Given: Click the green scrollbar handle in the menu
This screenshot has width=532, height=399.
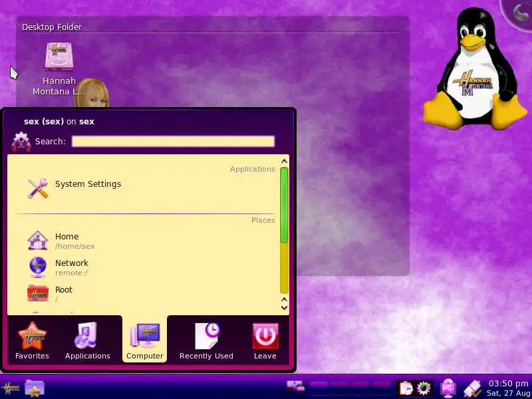Looking at the screenshot, I should (285, 205).
